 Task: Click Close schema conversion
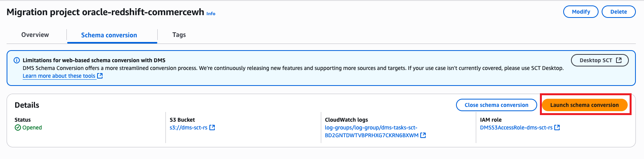click(x=496, y=105)
